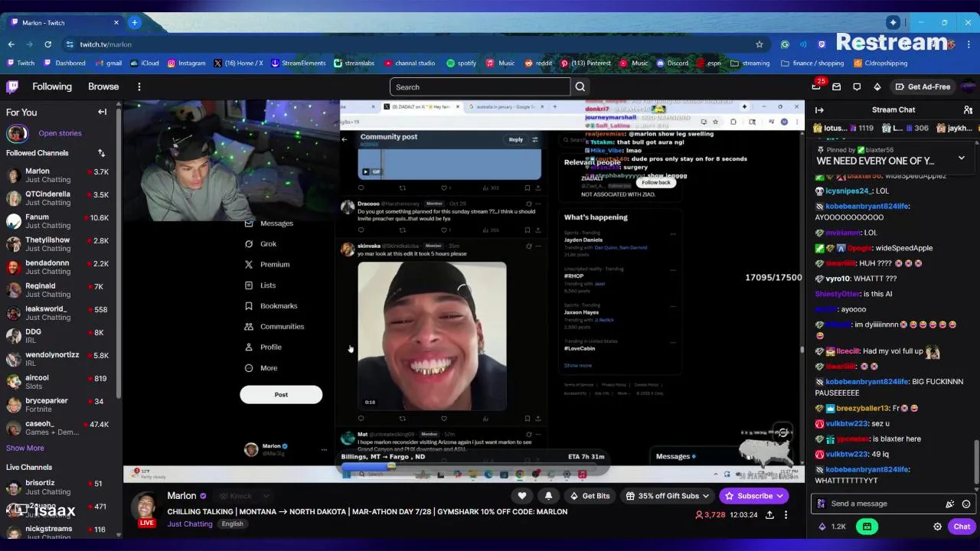Open the Dashboard bookmark

[64, 63]
